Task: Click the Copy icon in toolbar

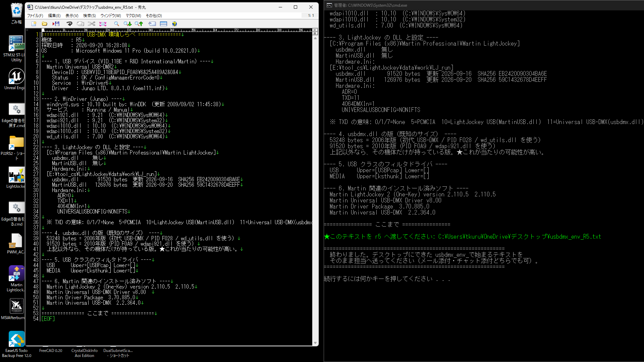Action: tap(80, 24)
